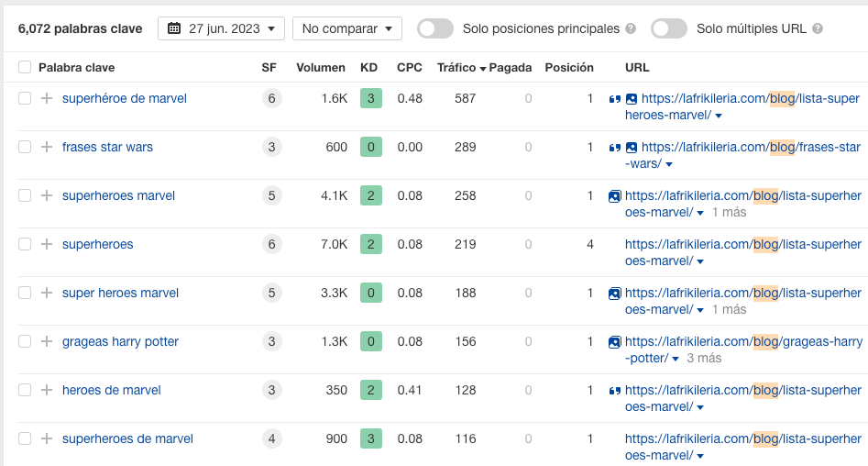Sort by the SF column header
The image size is (868, 466).
pyautogui.click(x=269, y=68)
